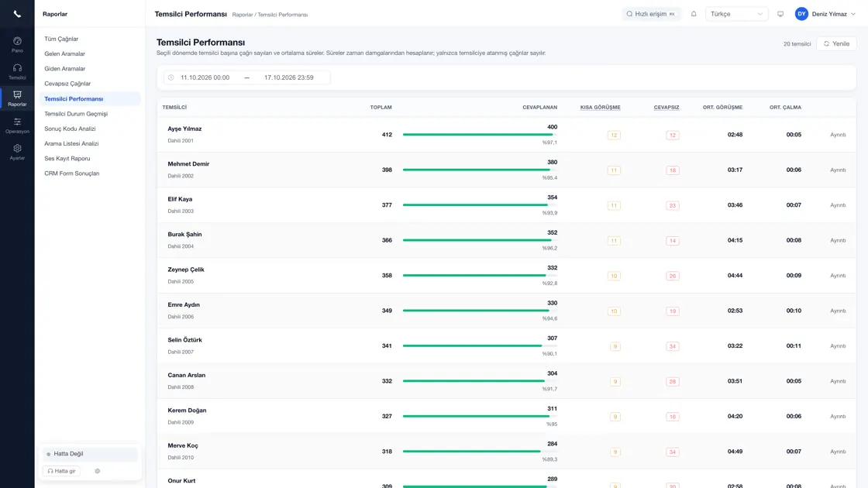Image resolution: width=868 pixels, height=488 pixels.
Task: Click Canan Arslan's name
Action: click(187, 375)
